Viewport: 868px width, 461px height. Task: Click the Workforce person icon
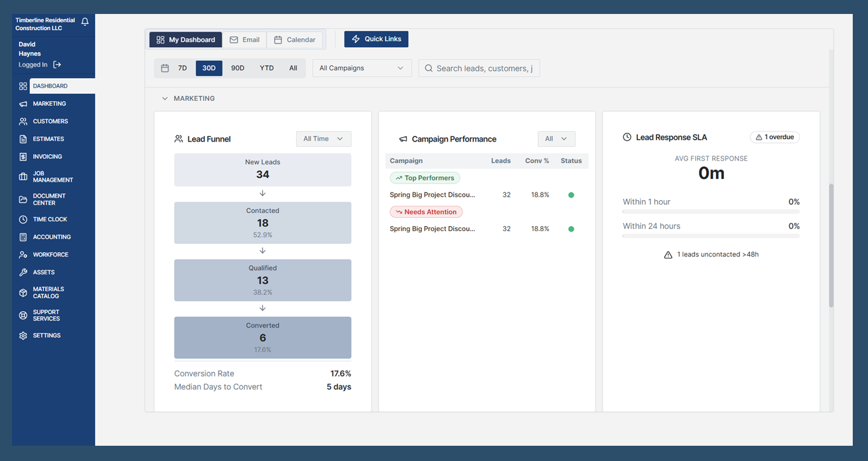tap(23, 255)
